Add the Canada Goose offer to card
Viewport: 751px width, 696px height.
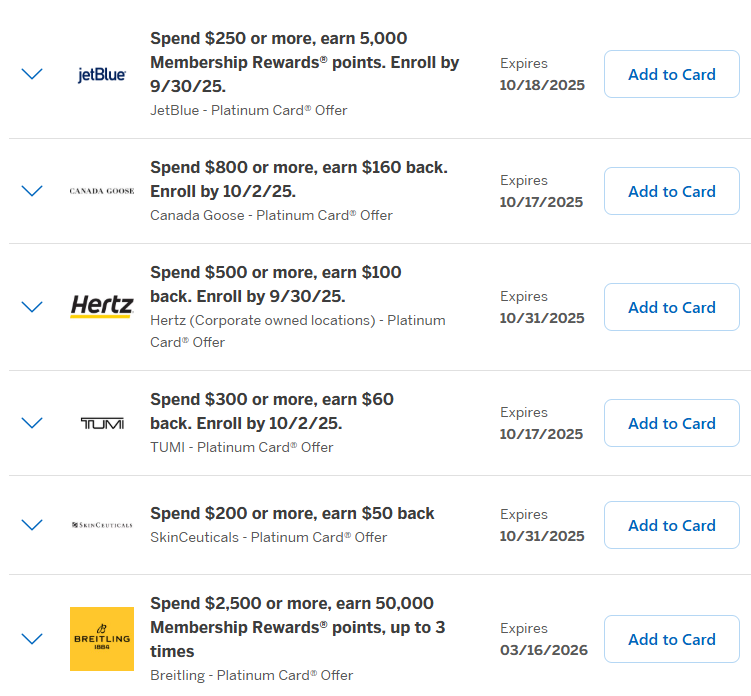671,191
